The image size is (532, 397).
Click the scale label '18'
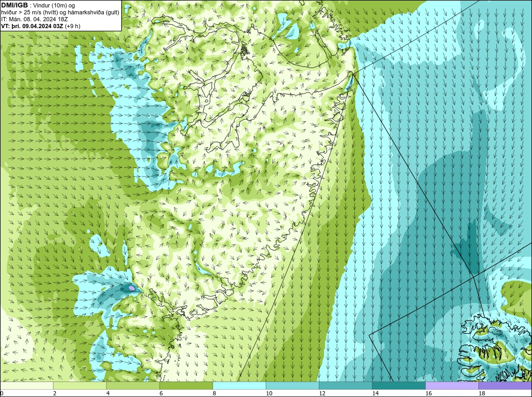tap(481, 393)
